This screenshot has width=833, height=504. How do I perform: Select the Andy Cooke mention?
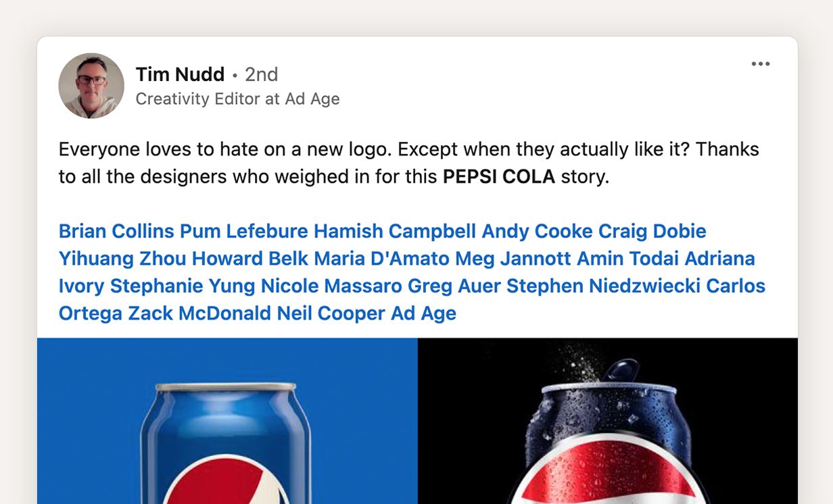pyautogui.click(x=537, y=231)
